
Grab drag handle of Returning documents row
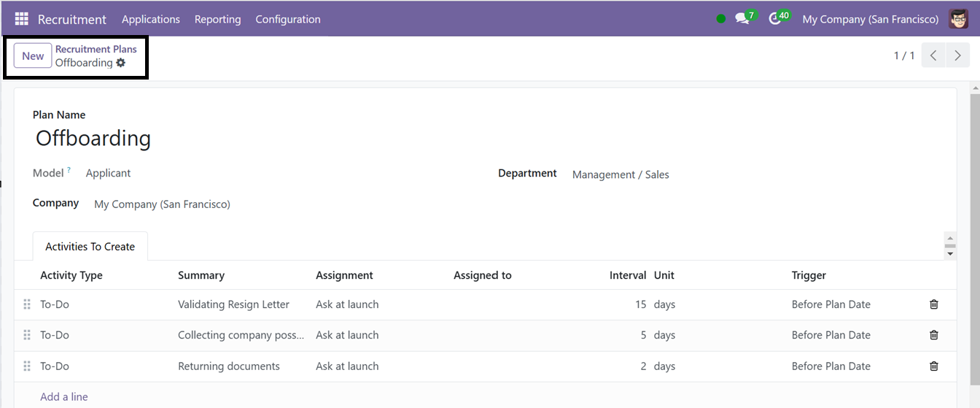[27, 366]
